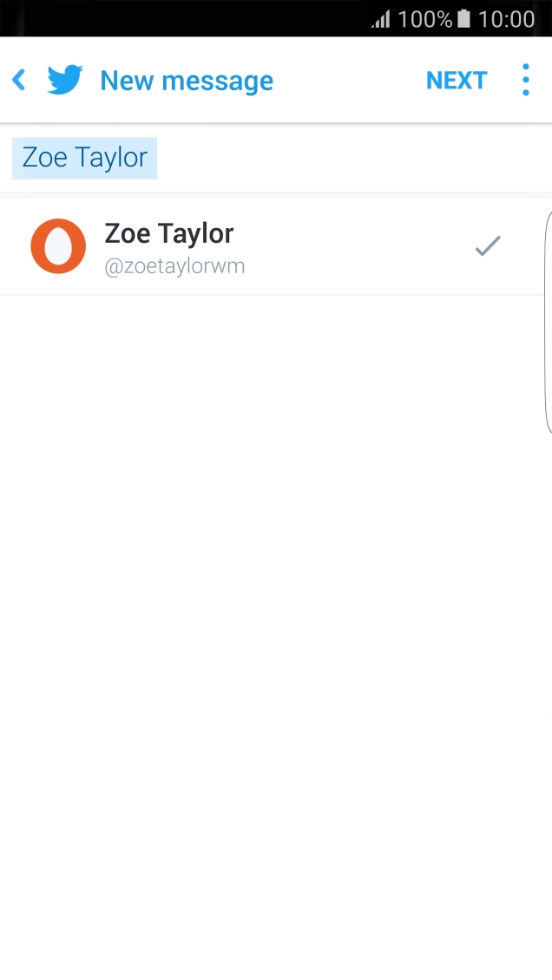This screenshot has width=552, height=980.
Task: Click the "New message" title
Action: point(187,81)
